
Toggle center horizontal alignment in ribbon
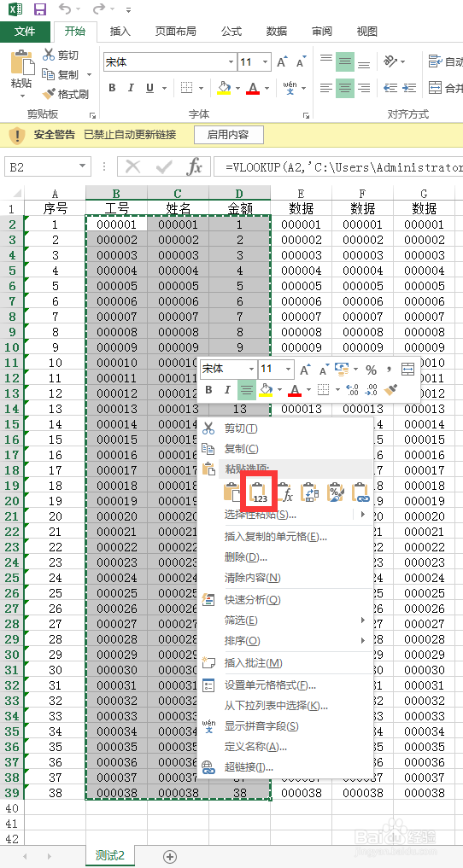point(345,87)
